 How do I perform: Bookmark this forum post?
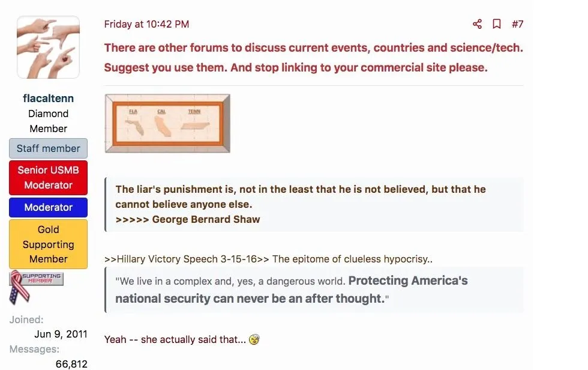pos(497,24)
